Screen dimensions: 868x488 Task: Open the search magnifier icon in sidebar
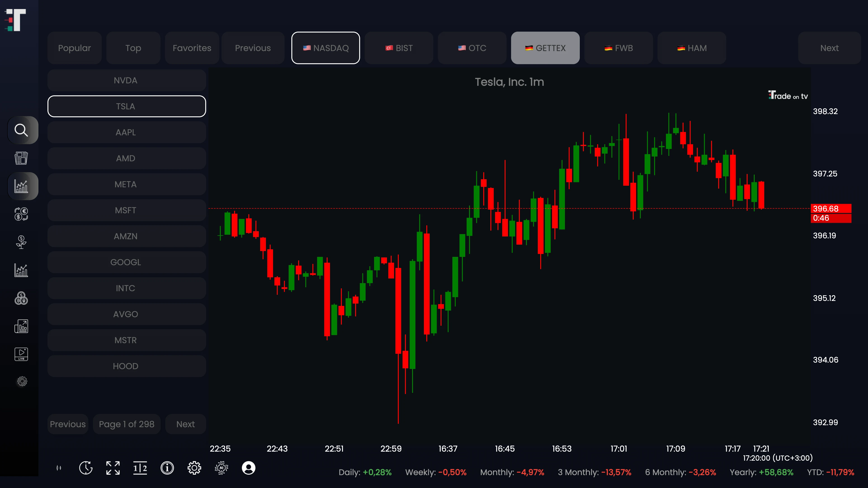point(21,130)
